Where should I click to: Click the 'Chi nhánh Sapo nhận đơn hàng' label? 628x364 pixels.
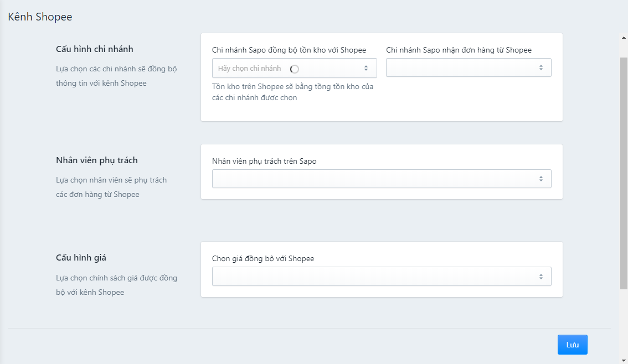point(459,50)
